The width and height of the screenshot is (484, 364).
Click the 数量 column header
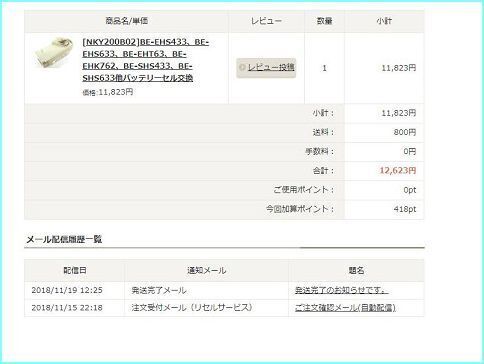coord(324,21)
